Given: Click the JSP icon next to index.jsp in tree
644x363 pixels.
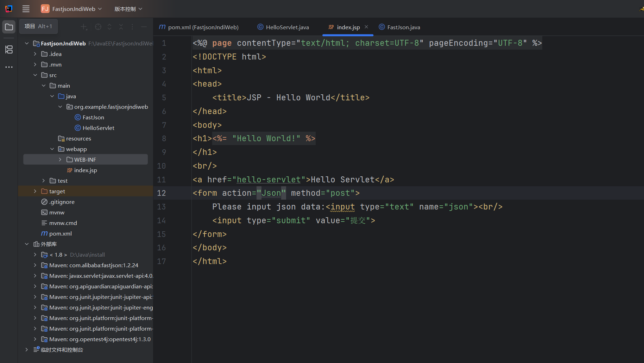Looking at the screenshot, I should coord(70,170).
